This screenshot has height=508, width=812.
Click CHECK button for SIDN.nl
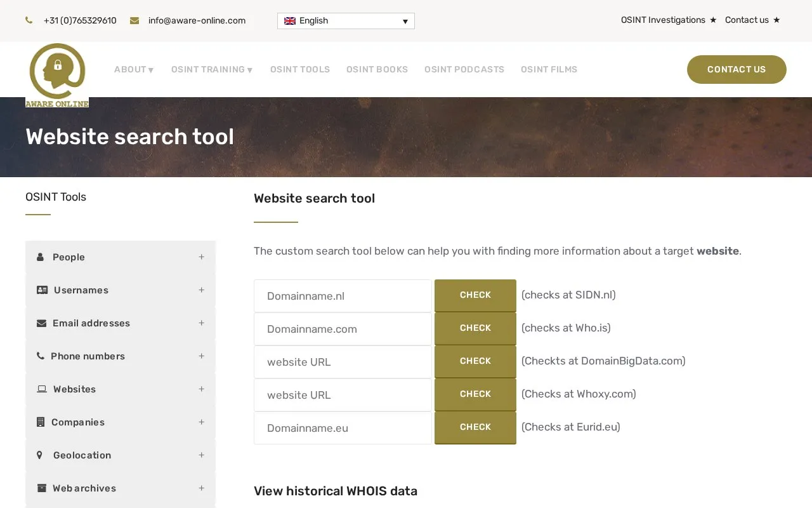click(x=475, y=295)
